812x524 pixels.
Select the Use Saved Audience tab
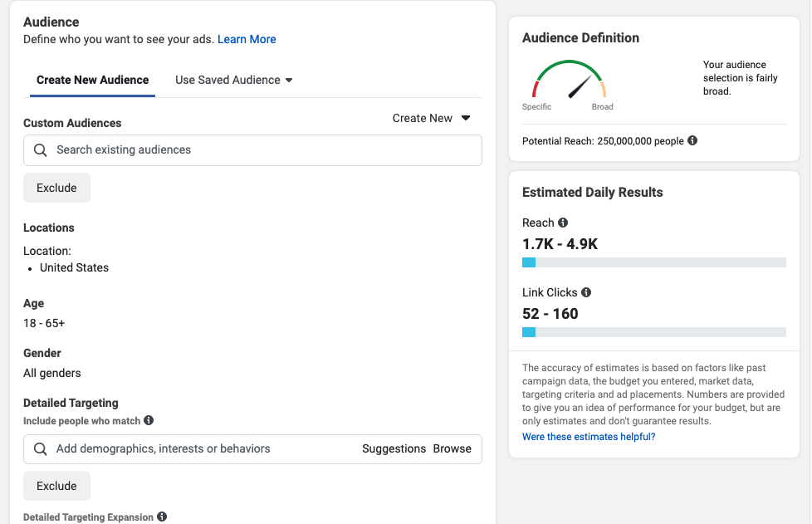(x=233, y=80)
